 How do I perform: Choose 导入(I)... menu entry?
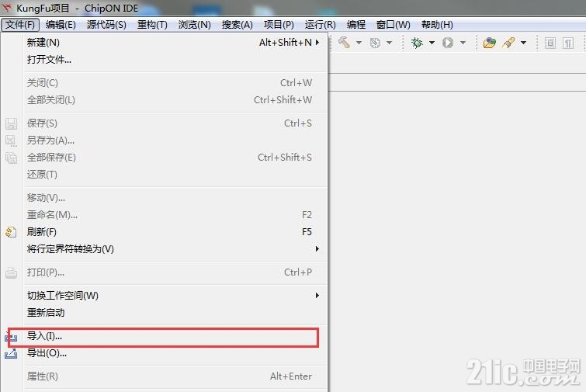[x=174, y=336]
